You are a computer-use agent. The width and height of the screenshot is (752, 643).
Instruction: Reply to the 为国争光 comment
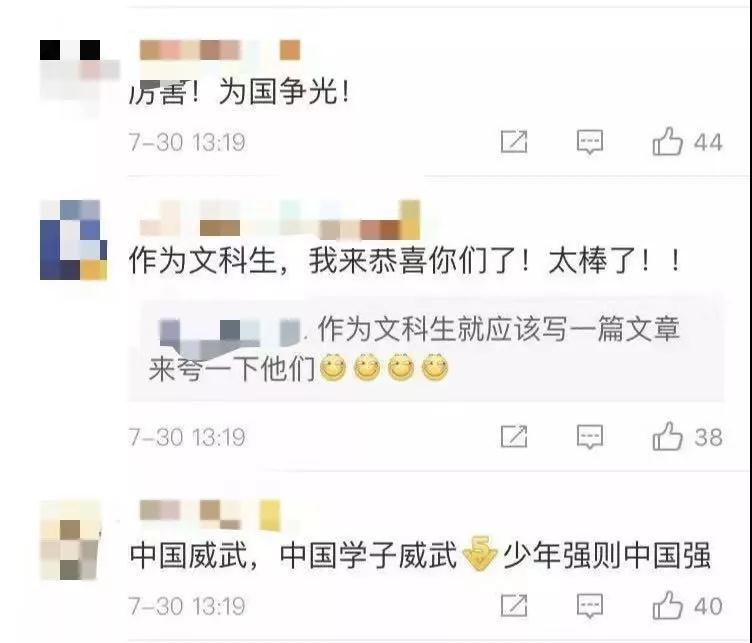tap(589, 142)
